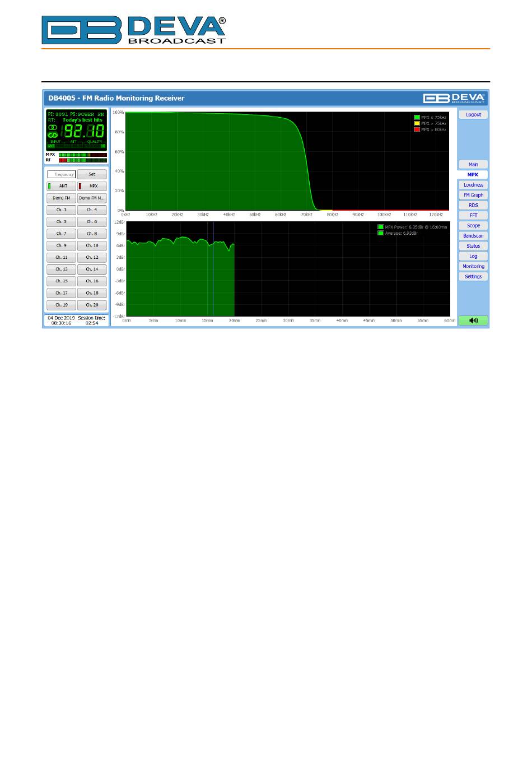Switch to the FFT tab
Viewport: 532px width, 762px height.
(473, 215)
